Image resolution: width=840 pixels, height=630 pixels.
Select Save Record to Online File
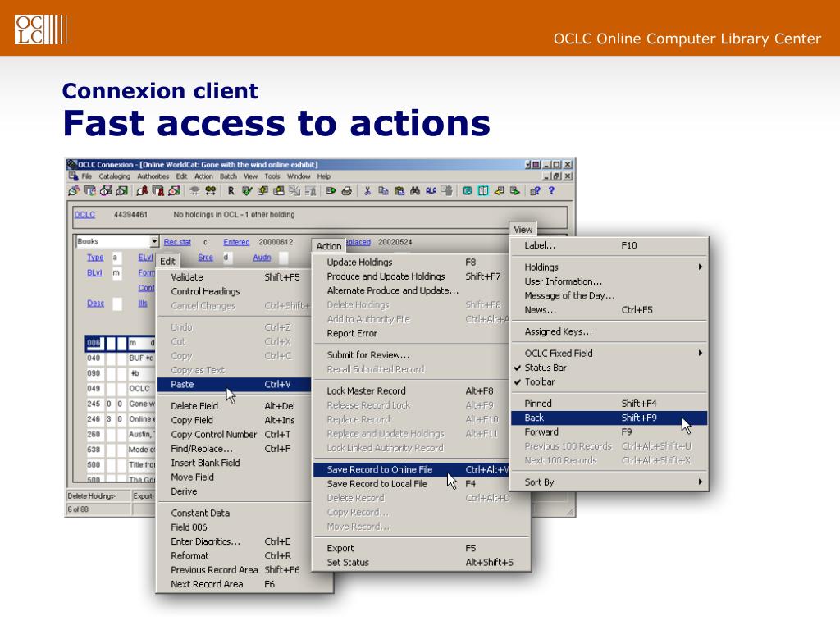pos(411,469)
